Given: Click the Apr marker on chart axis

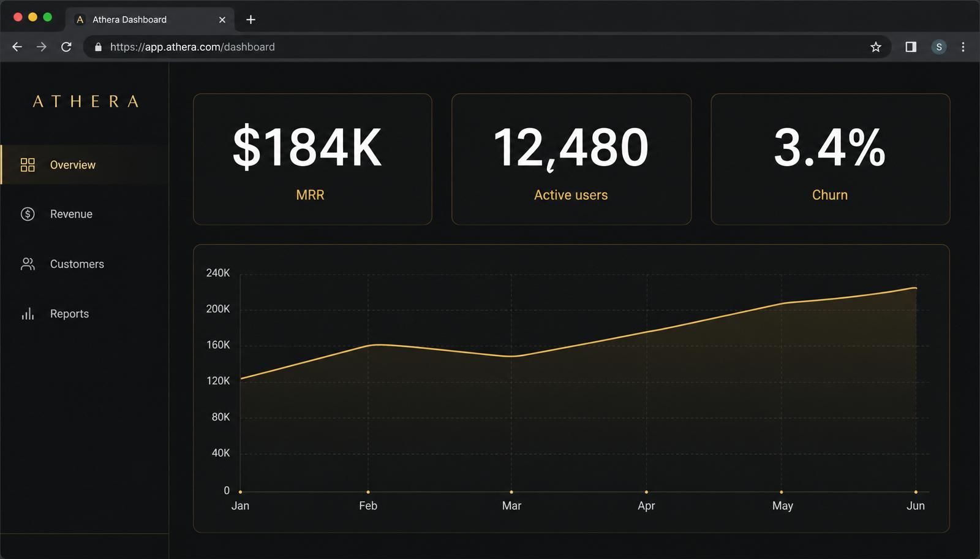Looking at the screenshot, I should pos(646,492).
